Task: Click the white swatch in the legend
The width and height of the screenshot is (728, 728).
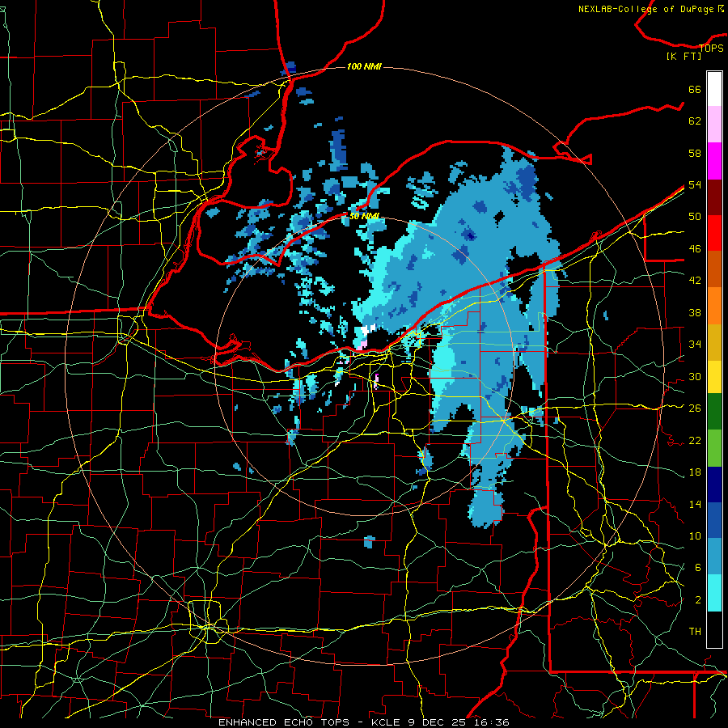Action: 714,89
